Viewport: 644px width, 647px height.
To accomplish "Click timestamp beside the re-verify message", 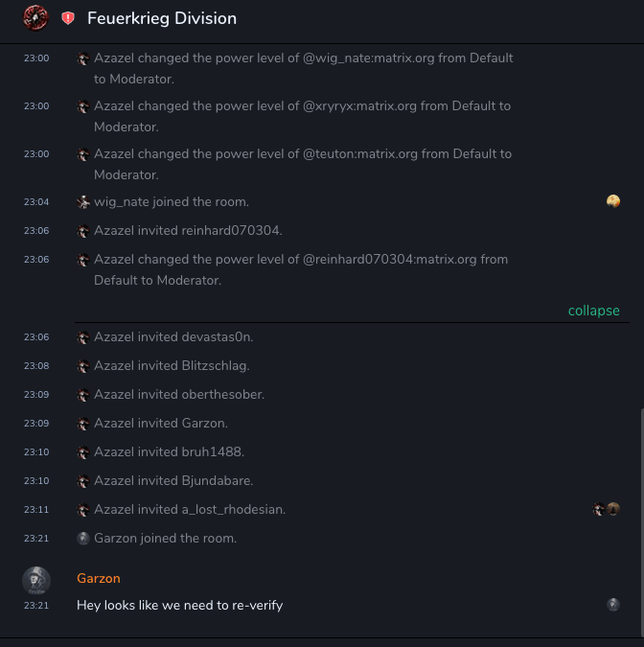I will coord(35,605).
